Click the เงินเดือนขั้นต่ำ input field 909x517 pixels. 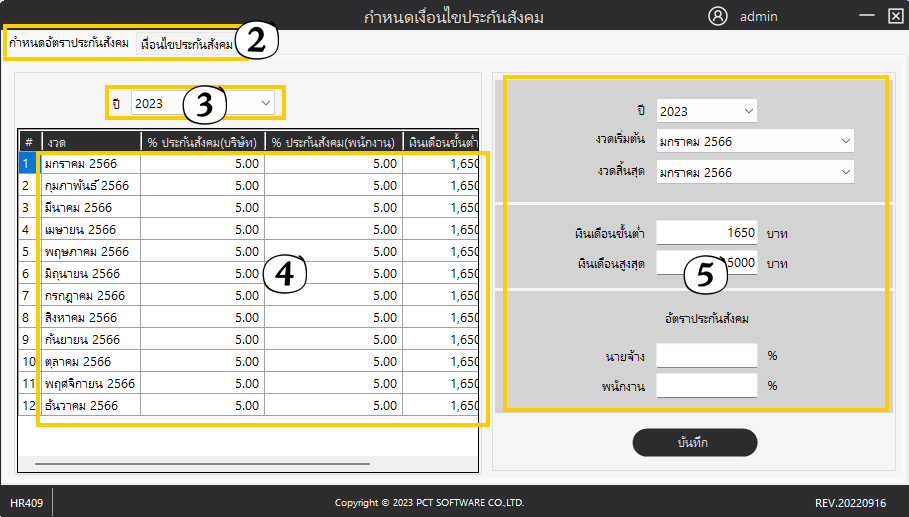(x=706, y=233)
